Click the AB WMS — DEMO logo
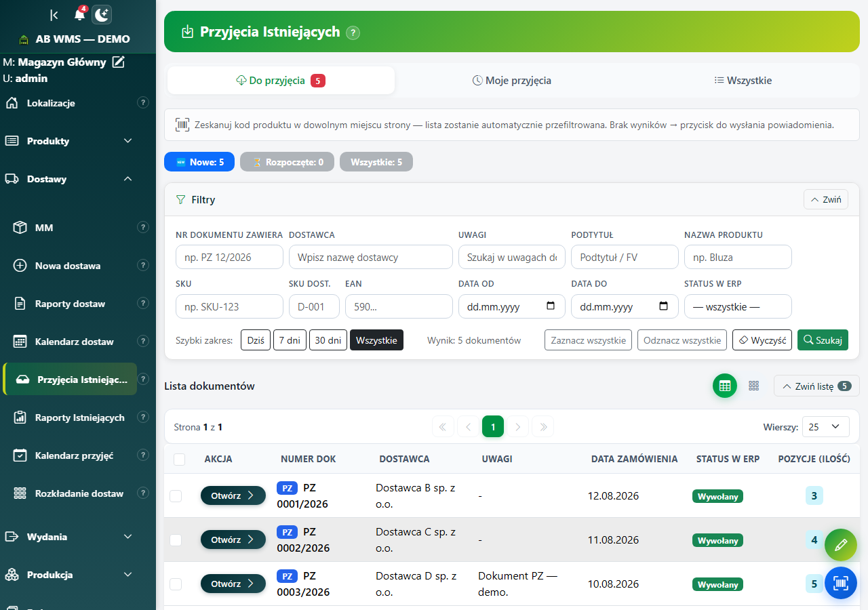 (75, 39)
